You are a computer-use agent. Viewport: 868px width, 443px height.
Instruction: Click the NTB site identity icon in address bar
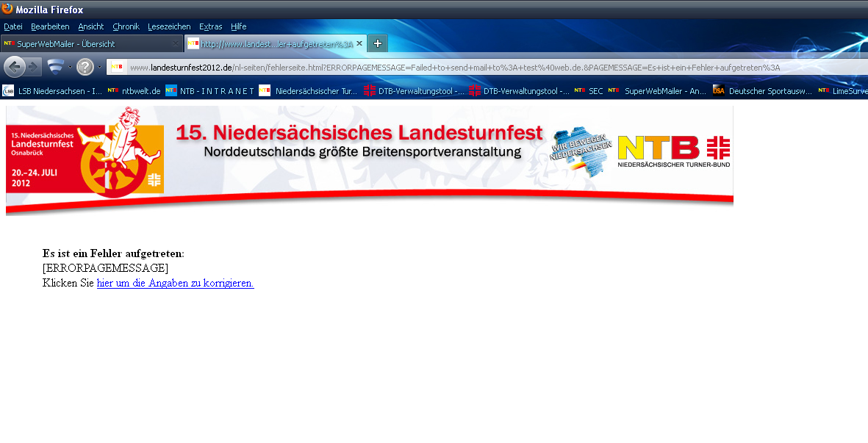coord(118,68)
